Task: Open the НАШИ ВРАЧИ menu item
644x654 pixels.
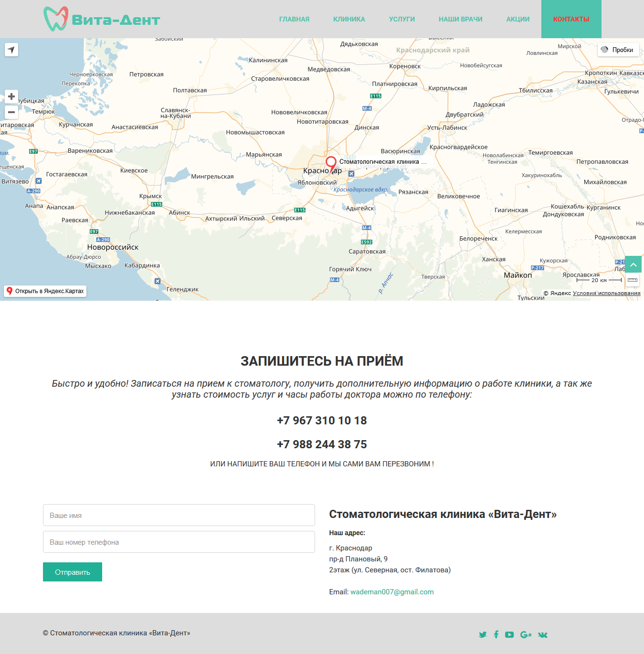Action: click(x=461, y=19)
